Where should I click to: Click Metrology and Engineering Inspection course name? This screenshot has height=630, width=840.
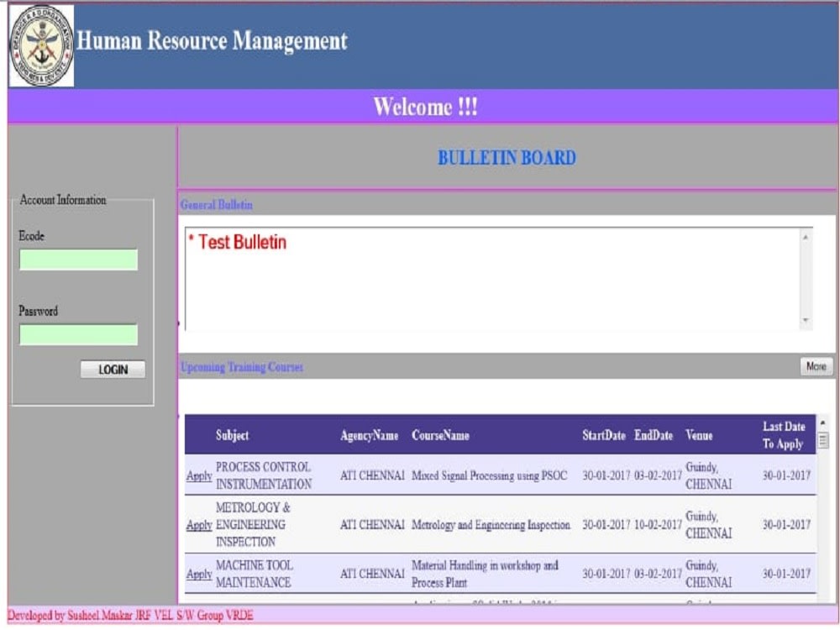[x=491, y=525]
